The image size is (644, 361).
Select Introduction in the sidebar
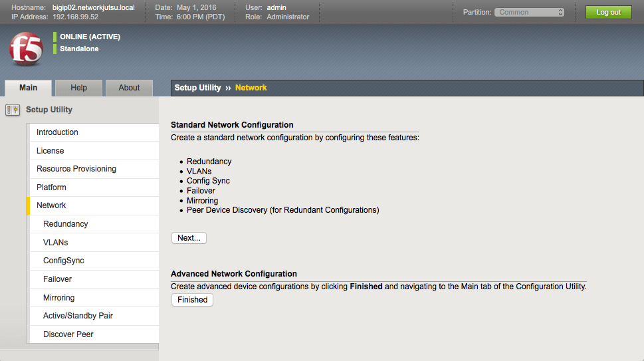[94, 132]
